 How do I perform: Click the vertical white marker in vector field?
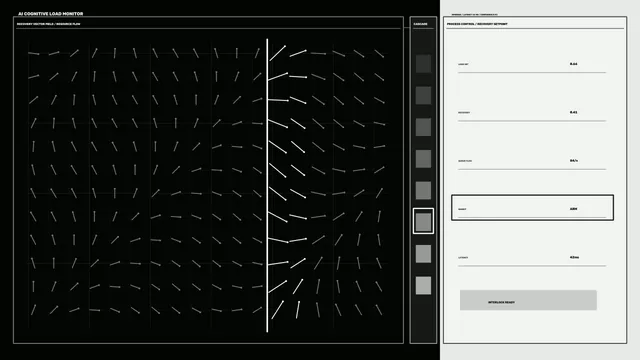point(267,185)
